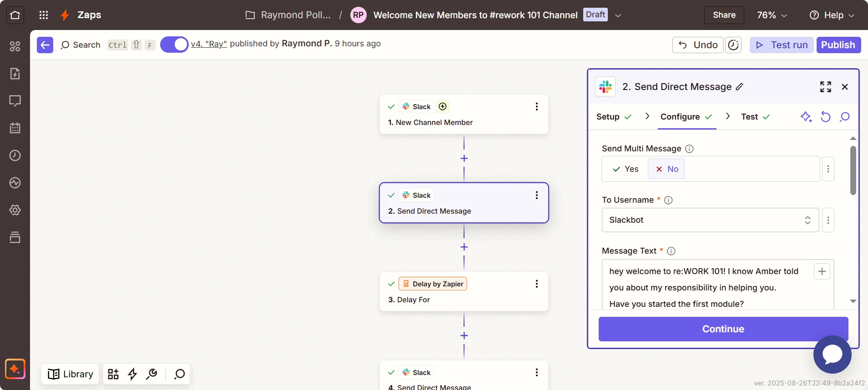Start a Test run
868x390 pixels.
782,45
